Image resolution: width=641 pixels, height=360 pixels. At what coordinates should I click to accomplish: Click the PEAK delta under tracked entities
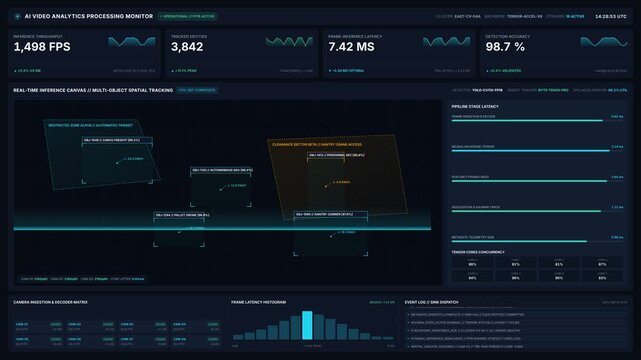pyautogui.click(x=184, y=71)
